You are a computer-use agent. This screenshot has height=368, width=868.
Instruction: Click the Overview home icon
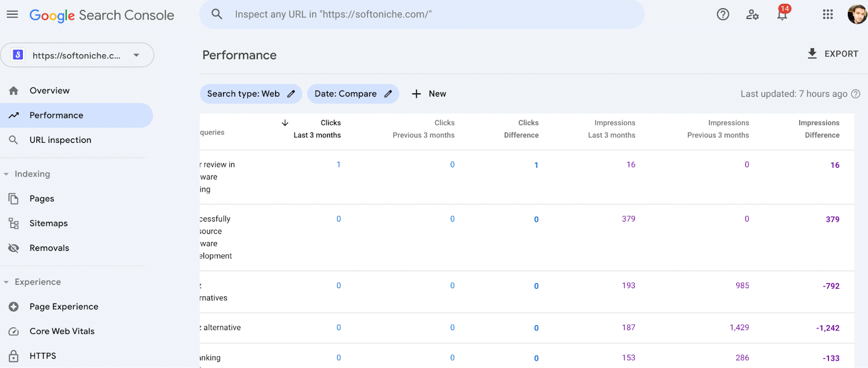[x=14, y=91]
